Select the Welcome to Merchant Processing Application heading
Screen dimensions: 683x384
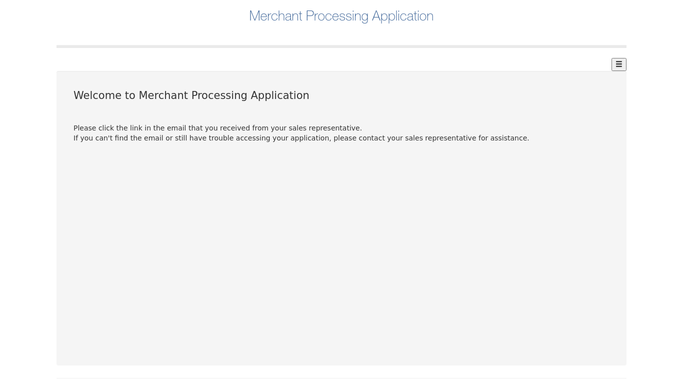[x=191, y=95]
